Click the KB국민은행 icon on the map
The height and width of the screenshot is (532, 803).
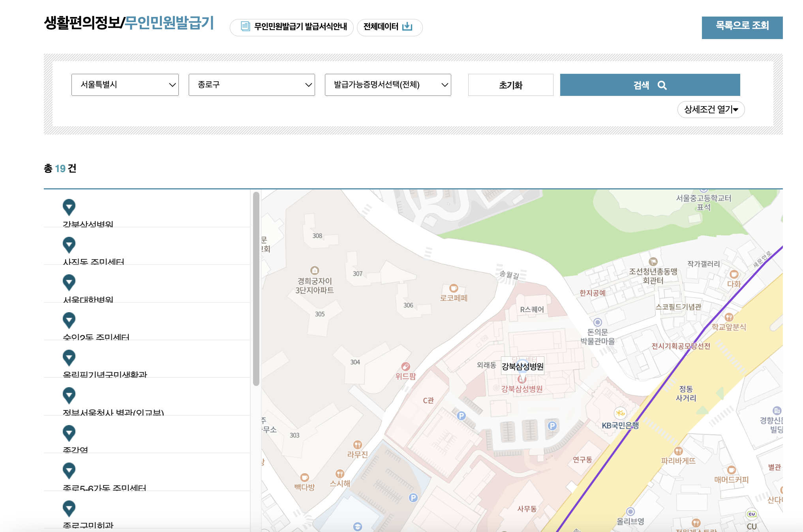[x=620, y=413]
